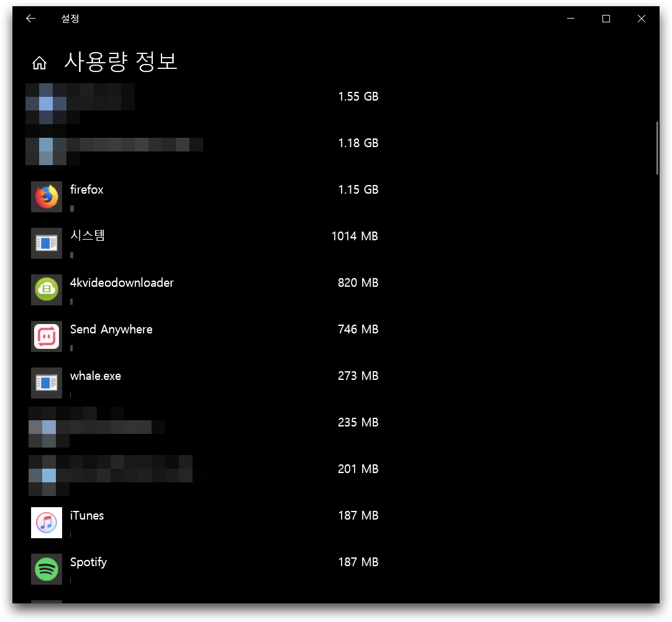Click the Spotify 187 MB value
The image size is (672, 622).
[x=358, y=562]
